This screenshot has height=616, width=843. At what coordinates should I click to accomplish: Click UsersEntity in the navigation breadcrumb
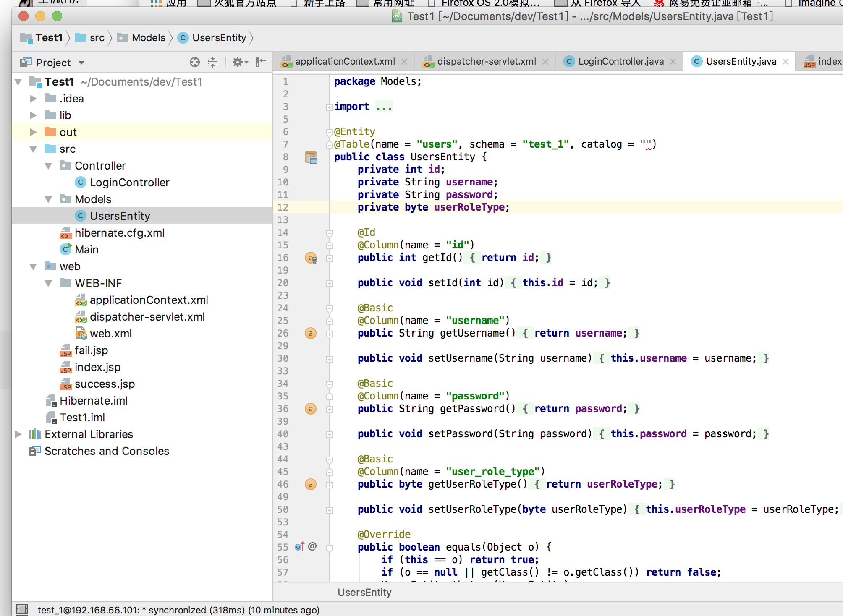(x=219, y=38)
